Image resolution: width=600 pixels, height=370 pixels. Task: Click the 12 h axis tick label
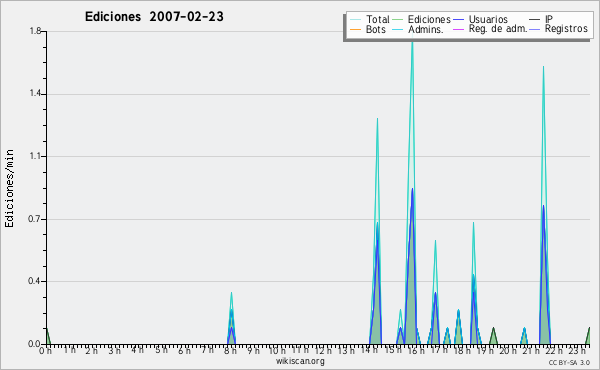point(323,350)
